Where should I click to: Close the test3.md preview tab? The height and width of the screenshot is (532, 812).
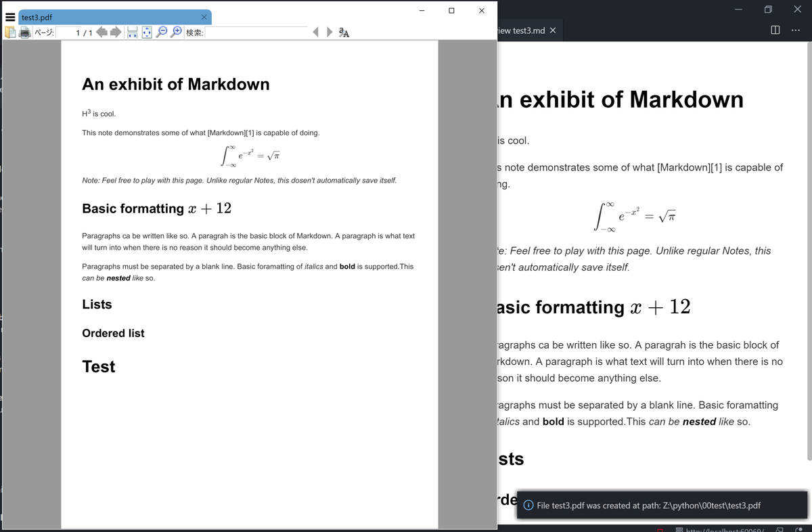pos(553,30)
